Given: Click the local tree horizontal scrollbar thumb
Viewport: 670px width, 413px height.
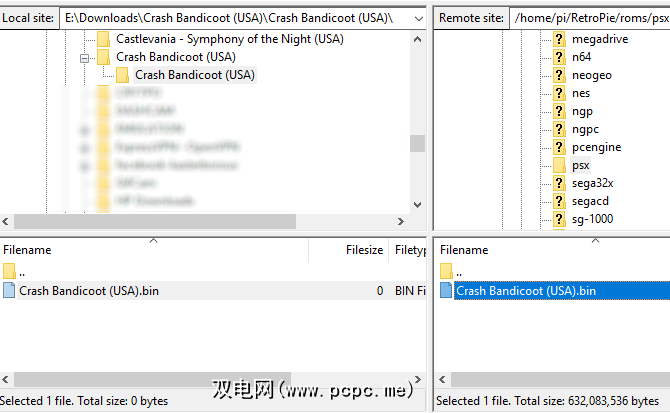Looking at the screenshot, I should click(x=155, y=222).
